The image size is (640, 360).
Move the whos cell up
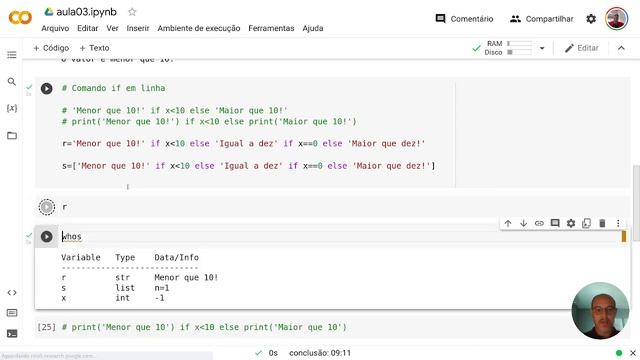[508, 223]
